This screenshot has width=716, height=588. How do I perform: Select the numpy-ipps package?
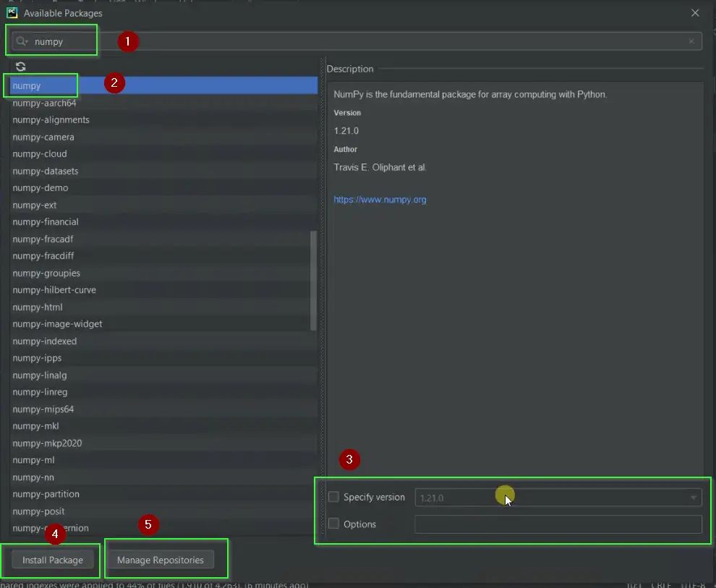[163, 358]
